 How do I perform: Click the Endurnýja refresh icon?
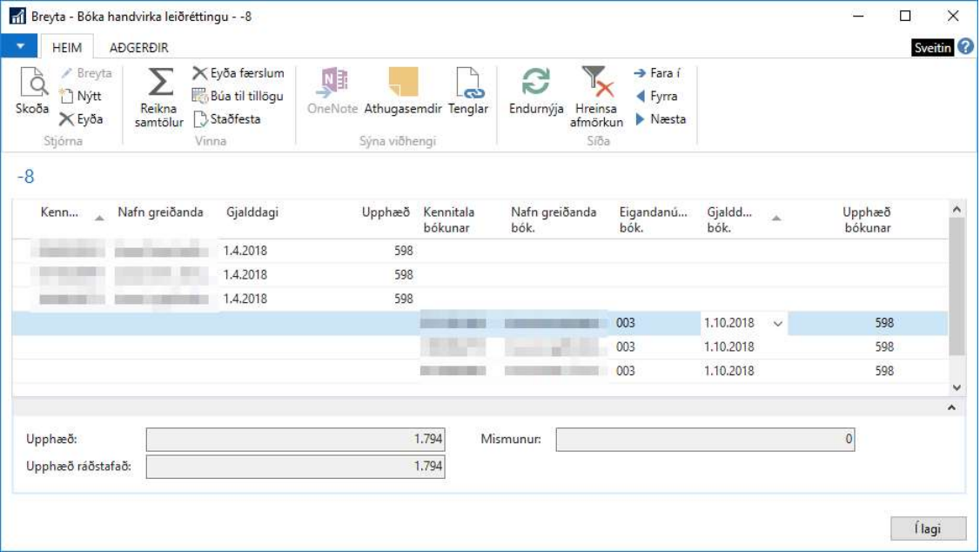point(536,84)
